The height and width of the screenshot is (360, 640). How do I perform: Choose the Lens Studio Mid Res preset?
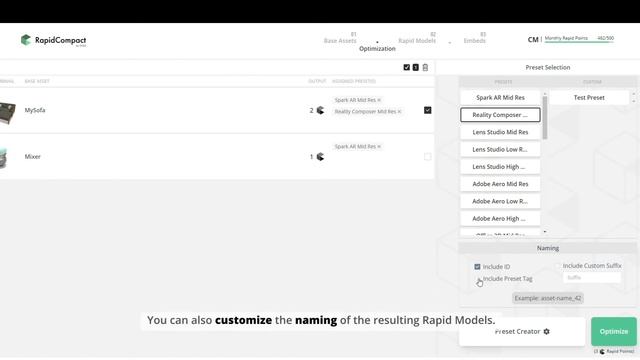pyautogui.click(x=500, y=132)
